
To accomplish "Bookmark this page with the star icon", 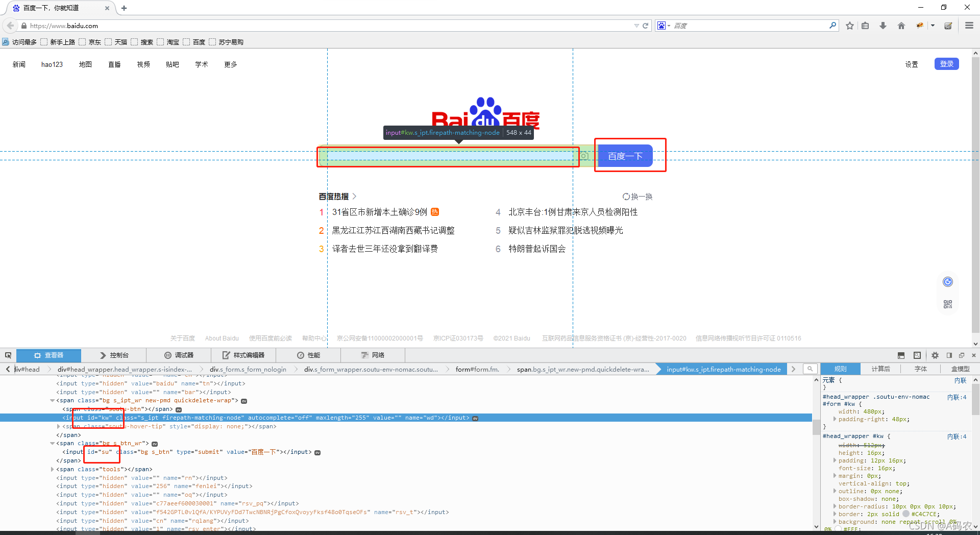I will (x=850, y=26).
